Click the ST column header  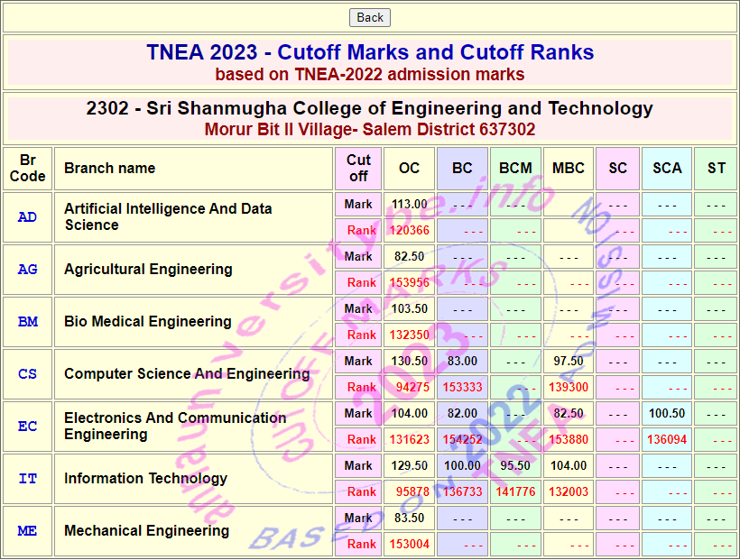(x=716, y=169)
